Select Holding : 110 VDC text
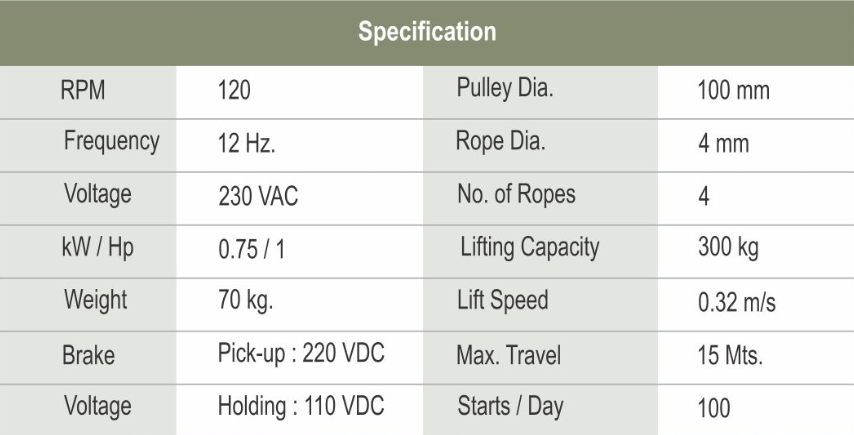Image resolution: width=854 pixels, height=435 pixels. tap(301, 406)
